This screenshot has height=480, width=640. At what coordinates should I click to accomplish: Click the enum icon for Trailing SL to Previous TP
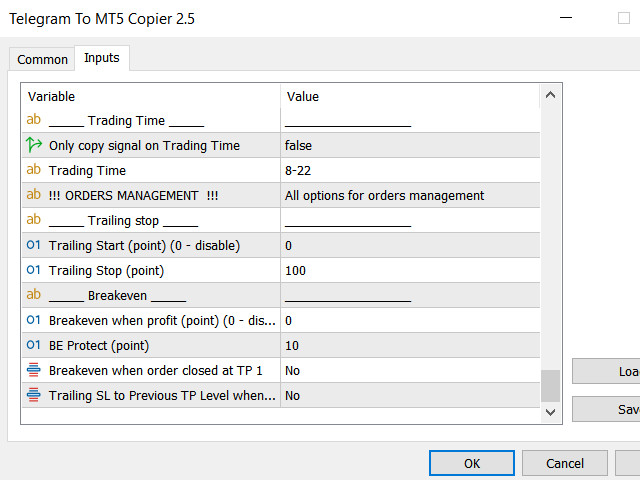pyautogui.click(x=34, y=395)
